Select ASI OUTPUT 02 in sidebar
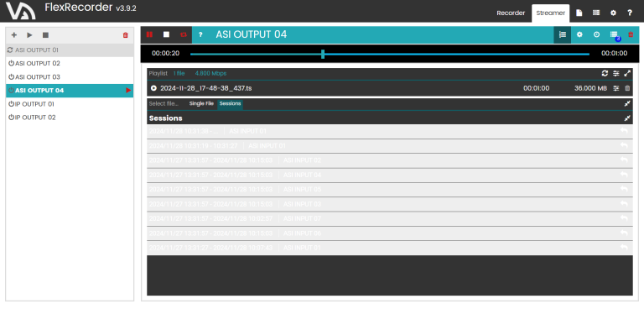Image resolution: width=644 pixels, height=309 pixels. (70, 63)
